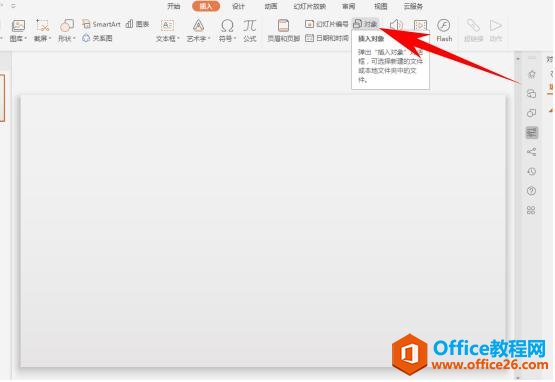
Task: Click the 公式 Pi equation icon
Action: pos(250,25)
